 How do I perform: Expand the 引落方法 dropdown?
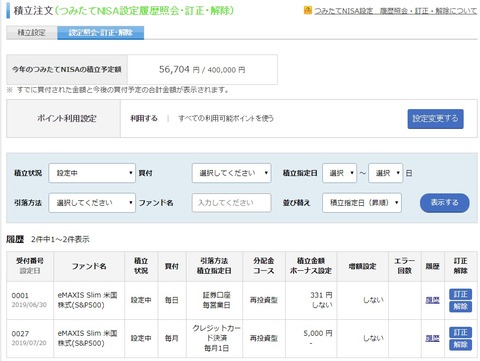tap(92, 203)
